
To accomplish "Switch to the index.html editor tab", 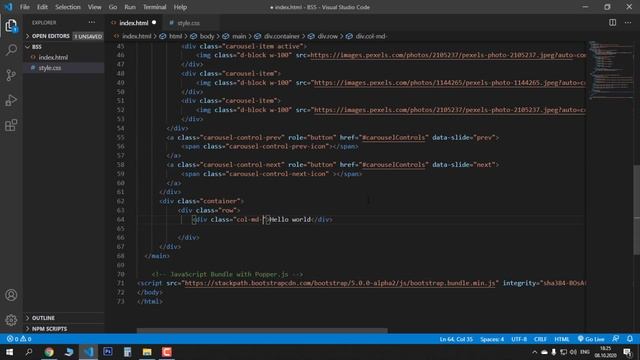I will tap(133, 23).
